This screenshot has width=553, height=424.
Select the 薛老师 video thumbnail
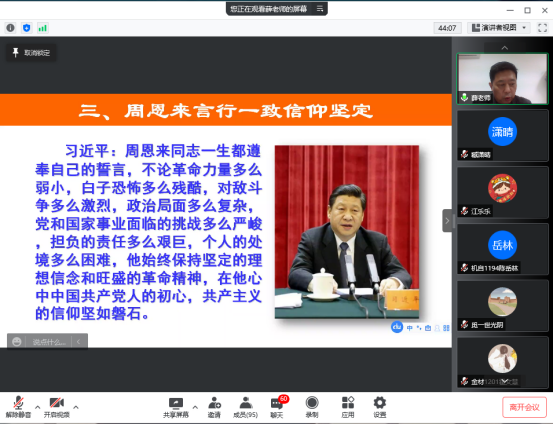pyautogui.click(x=503, y=79)
